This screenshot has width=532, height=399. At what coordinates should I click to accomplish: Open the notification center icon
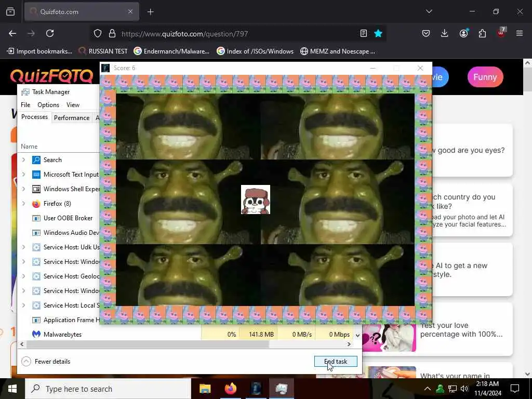coord(515,389)
